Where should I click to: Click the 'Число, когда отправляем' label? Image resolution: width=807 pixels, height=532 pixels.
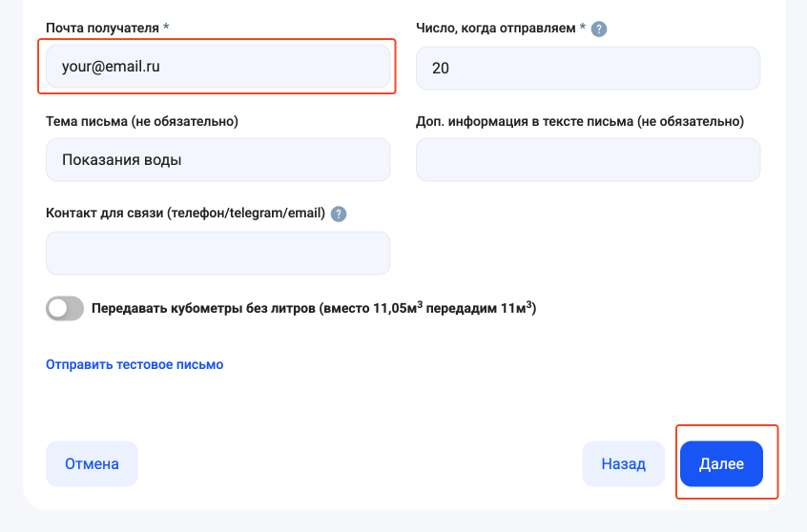[496, 29]
